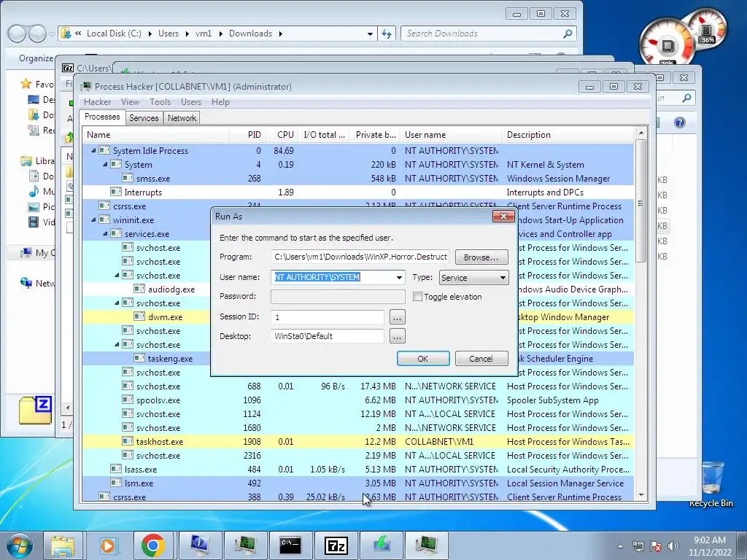Toggle the elevation checkbox in Run As
Screen dimensions: 747x560
tap(417, 297)
